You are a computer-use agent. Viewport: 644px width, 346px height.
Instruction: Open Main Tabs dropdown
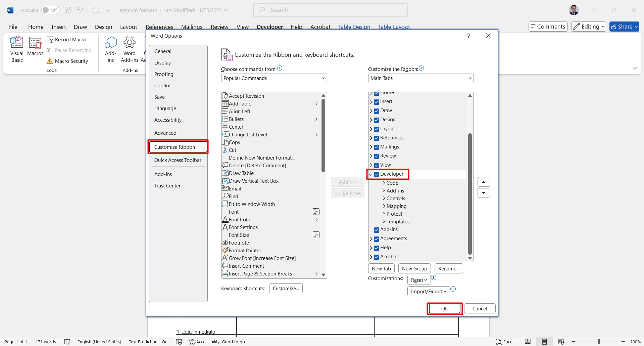(x=421, y=78)
